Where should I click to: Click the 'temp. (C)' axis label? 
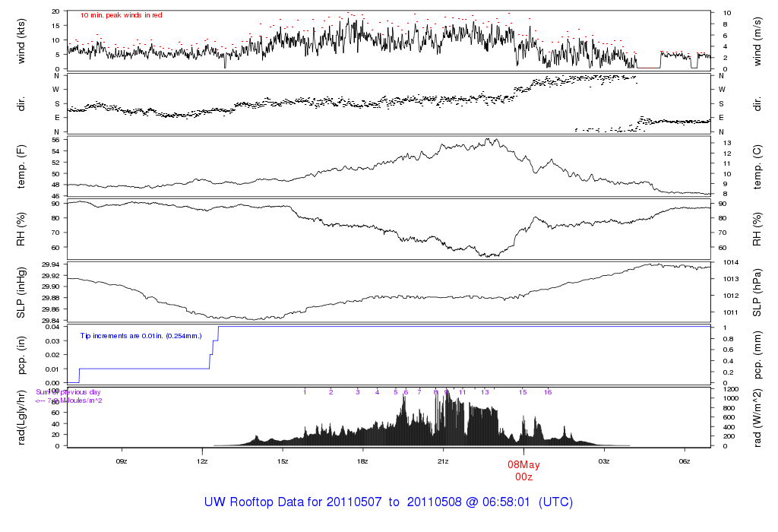click(x=757, y=166)
